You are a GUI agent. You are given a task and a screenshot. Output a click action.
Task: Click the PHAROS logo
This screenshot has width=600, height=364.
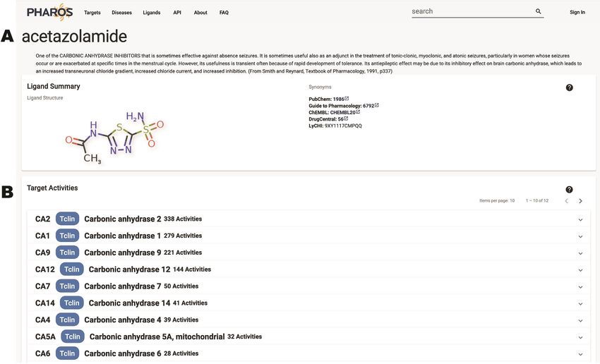[x=49, y=12]
